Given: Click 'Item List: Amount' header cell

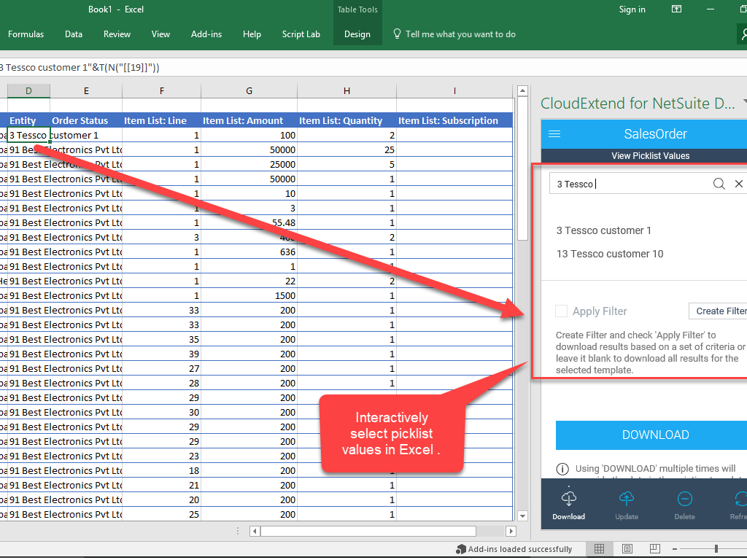Looking at the screenshot, I should tap(249, 120).
